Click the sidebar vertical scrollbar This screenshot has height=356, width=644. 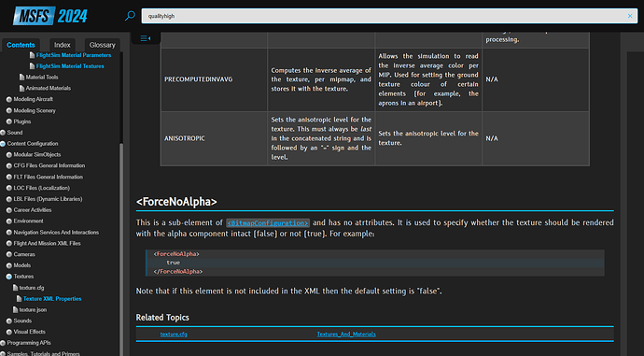pyautogui.click(x=121, y=247)
